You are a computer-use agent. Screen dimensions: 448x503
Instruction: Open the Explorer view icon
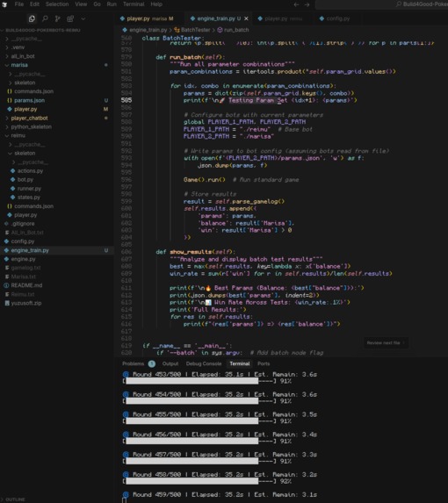pos(32,18)
